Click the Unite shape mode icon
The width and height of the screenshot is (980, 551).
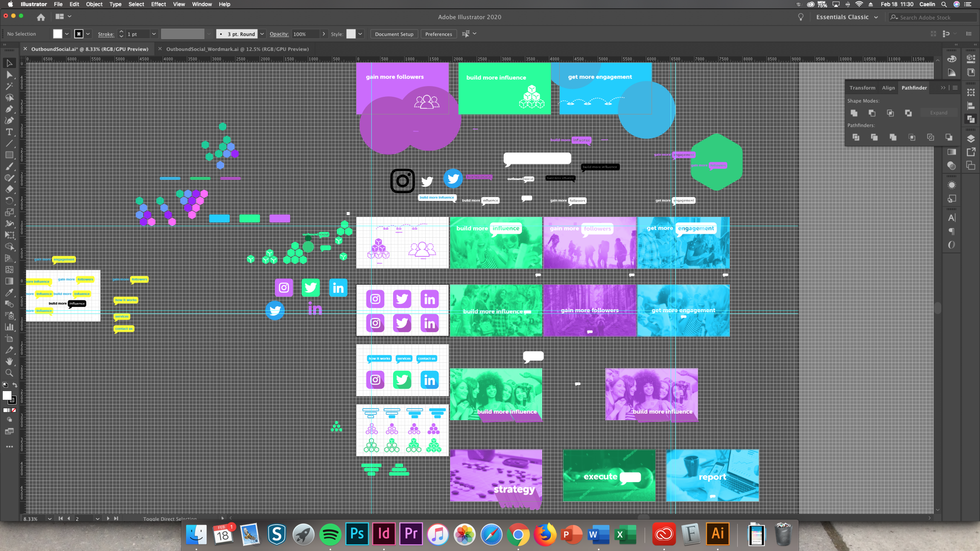(854, 113)
